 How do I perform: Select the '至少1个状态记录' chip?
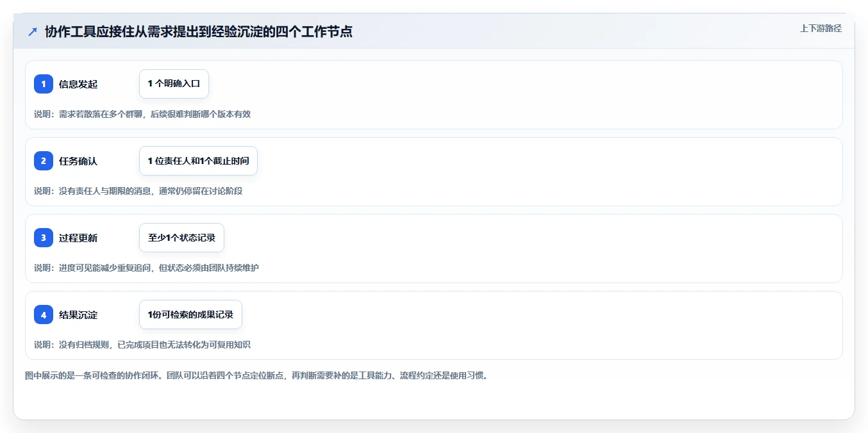point(181,238)
